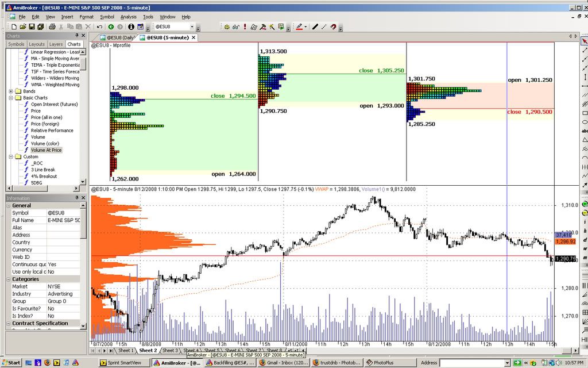Open the Window menu

(x=167, y=17)
